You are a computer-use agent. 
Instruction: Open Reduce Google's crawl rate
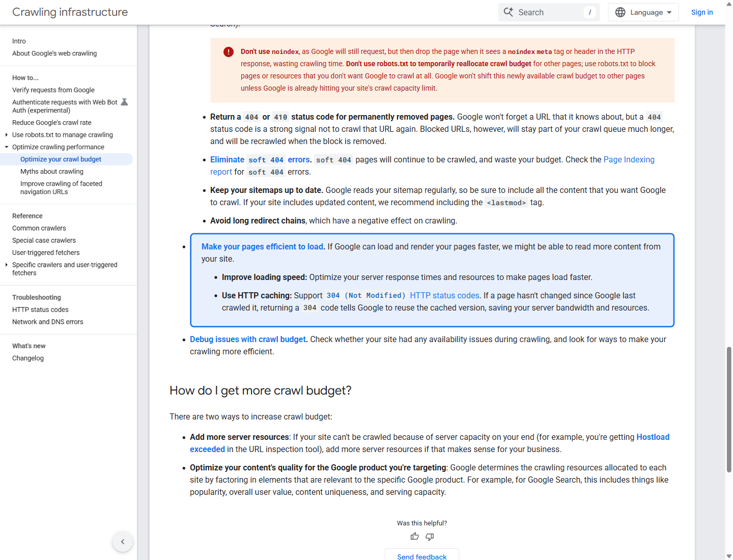tap(52, 123)
